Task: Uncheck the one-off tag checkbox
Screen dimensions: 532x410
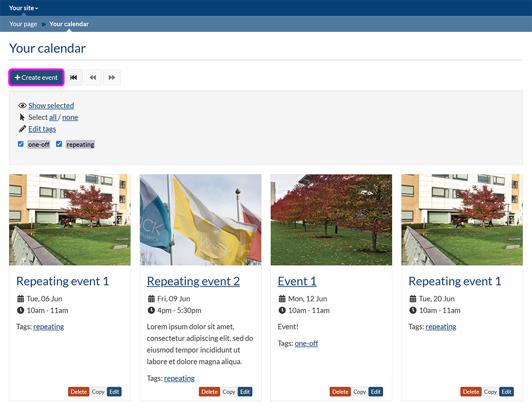Action: (21, 144)
